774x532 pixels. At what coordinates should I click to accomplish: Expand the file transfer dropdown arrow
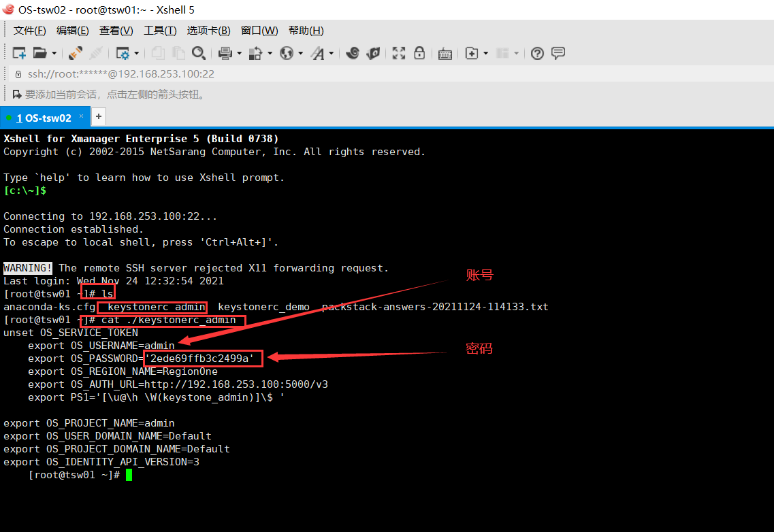click(x=270, y=53)
